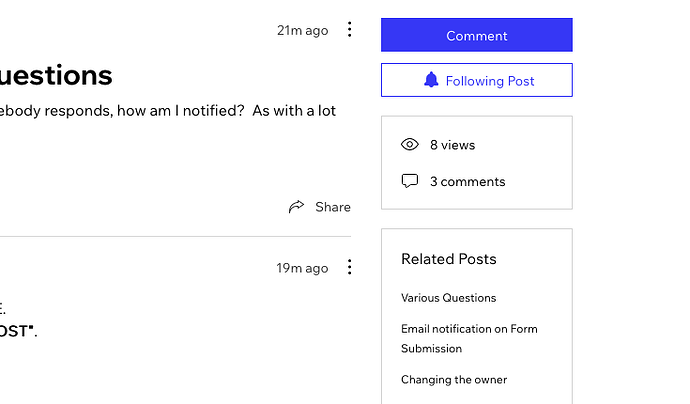
Task: Click the Related Posts heading
Action: tap(448, 259)
